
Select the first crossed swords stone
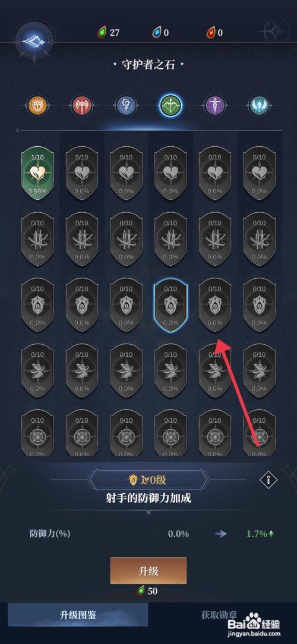click(37, 240)
